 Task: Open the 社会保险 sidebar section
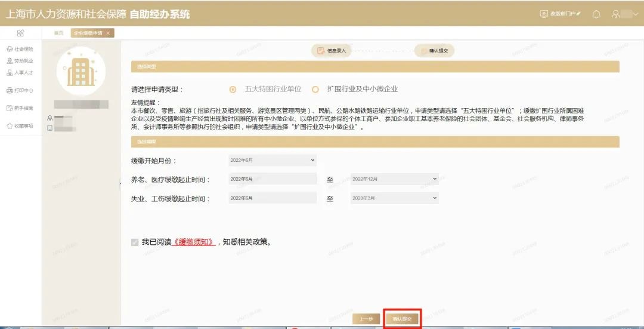20,49
